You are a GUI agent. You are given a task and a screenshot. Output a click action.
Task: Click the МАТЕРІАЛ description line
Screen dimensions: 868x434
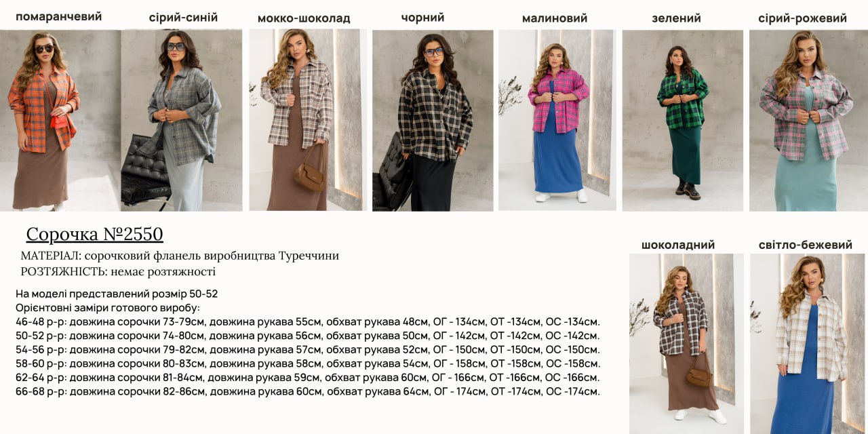coord(180,256)
